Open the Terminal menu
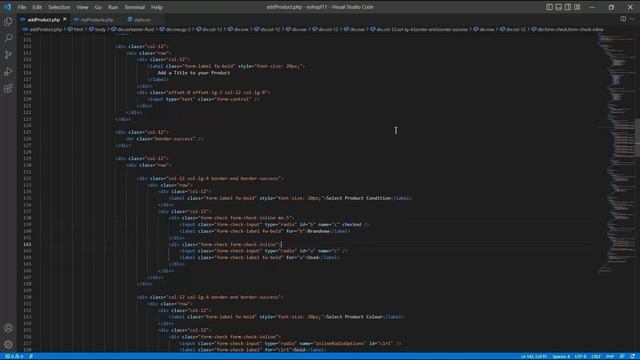This screenshot has width=640, height=360. (x=135, y=7)
